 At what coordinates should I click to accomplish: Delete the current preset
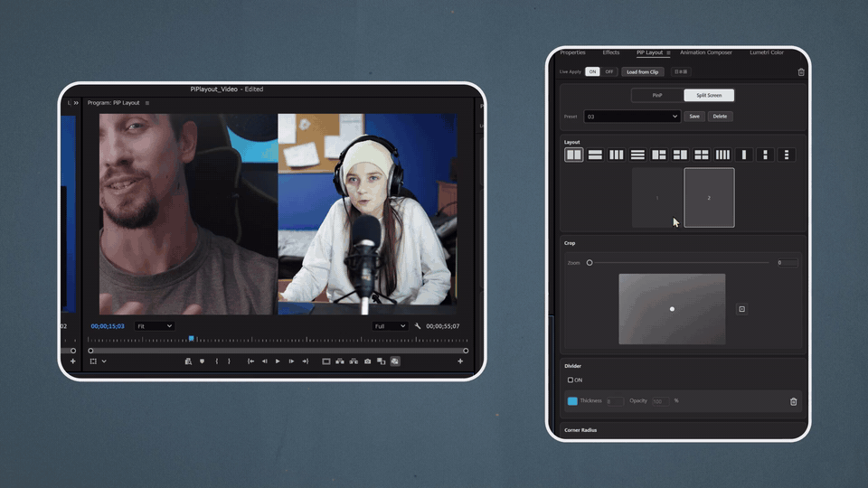(720, 117)
